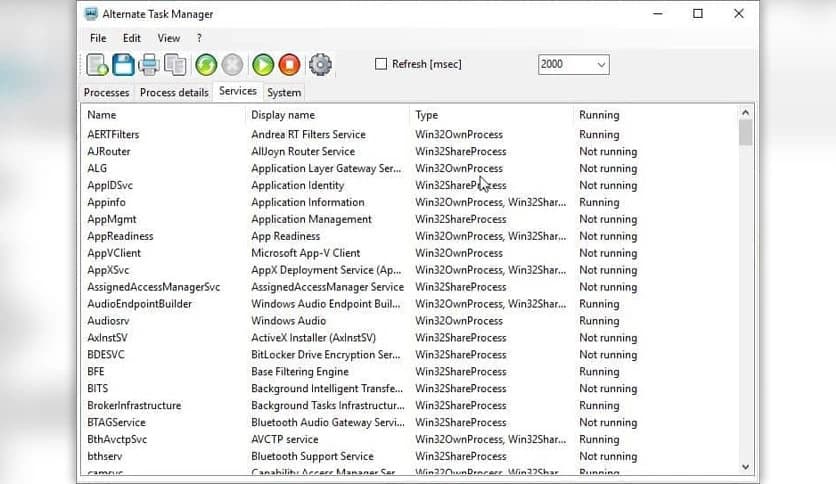
Task: Select the BITS service name
Action: 98,389
